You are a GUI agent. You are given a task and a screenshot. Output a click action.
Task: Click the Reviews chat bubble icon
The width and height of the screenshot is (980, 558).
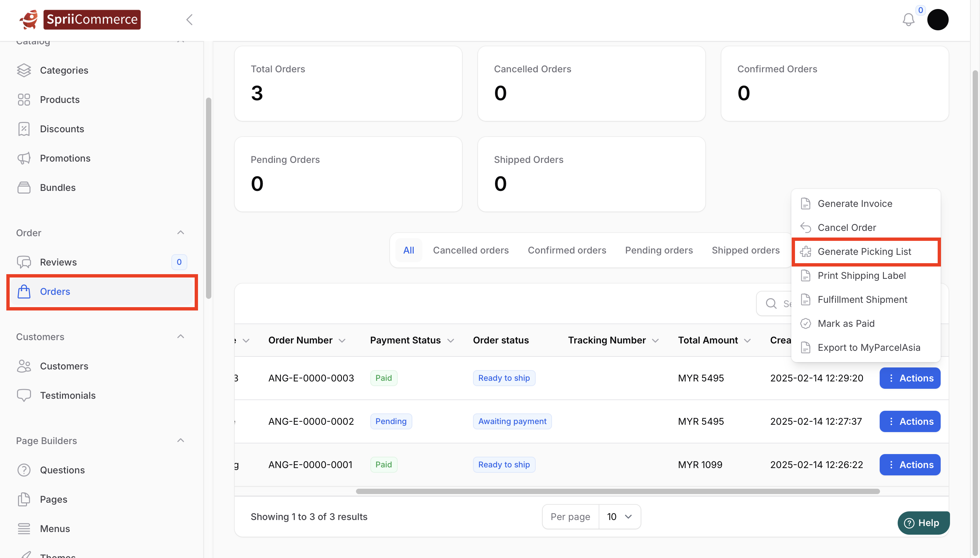tap(24, 262)
